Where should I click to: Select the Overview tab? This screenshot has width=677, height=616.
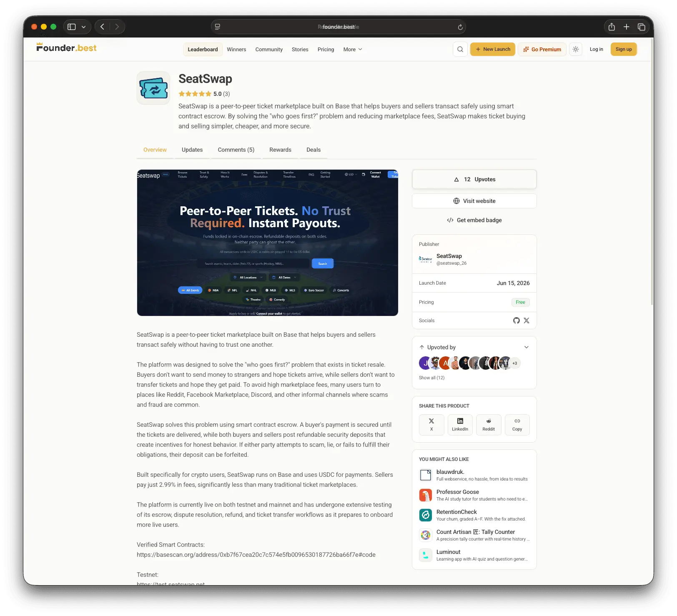point(155,150)
